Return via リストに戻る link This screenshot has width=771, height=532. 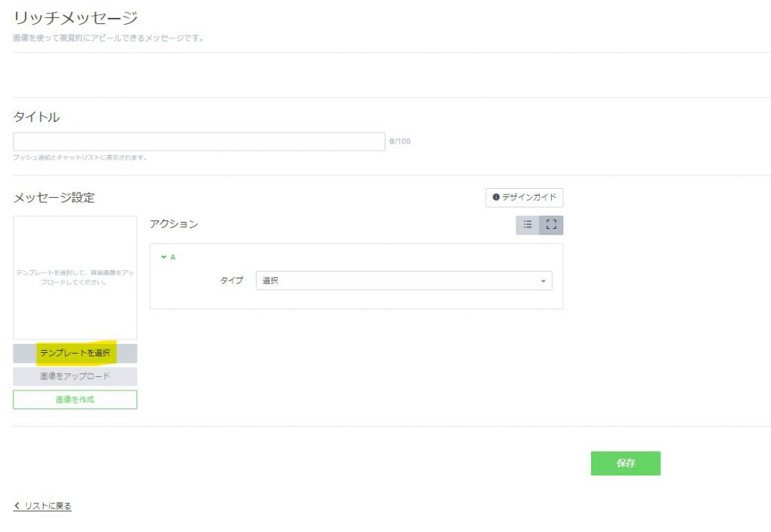click(47, 506)
